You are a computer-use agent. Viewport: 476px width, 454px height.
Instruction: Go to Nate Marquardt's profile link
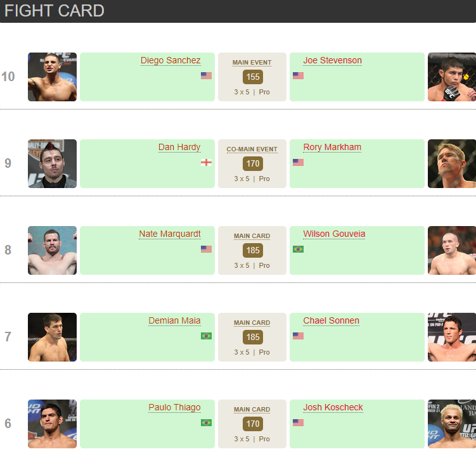(170, 234)
